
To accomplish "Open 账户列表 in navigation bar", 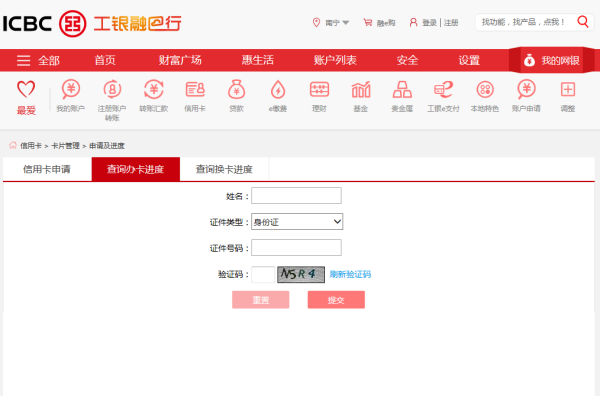I will pyautogui.click(x=335, y=60).
